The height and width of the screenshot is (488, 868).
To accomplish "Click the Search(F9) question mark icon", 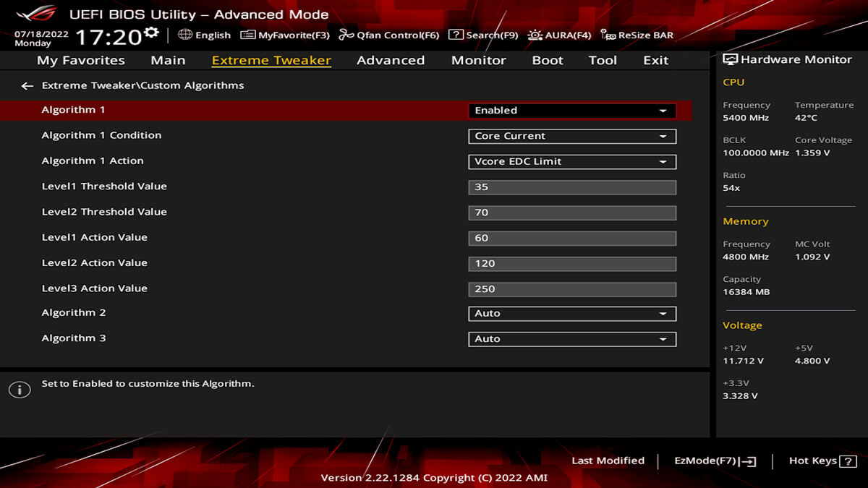I will coord(456,35).
